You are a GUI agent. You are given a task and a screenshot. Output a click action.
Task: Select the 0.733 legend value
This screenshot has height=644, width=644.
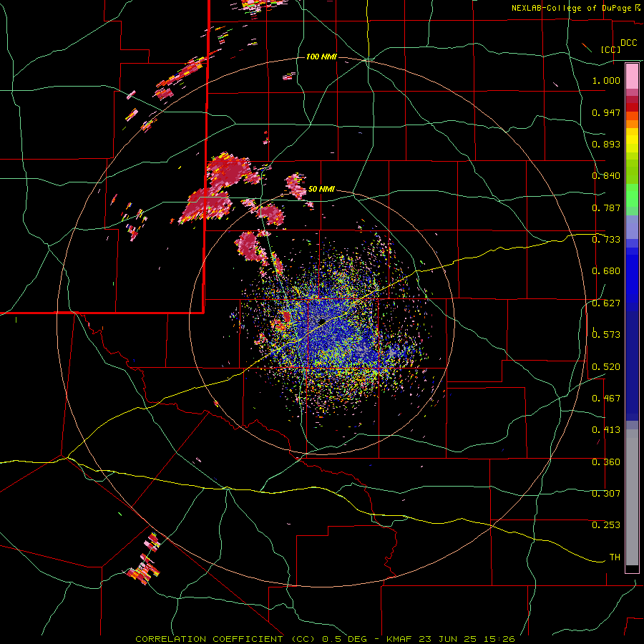606,240
